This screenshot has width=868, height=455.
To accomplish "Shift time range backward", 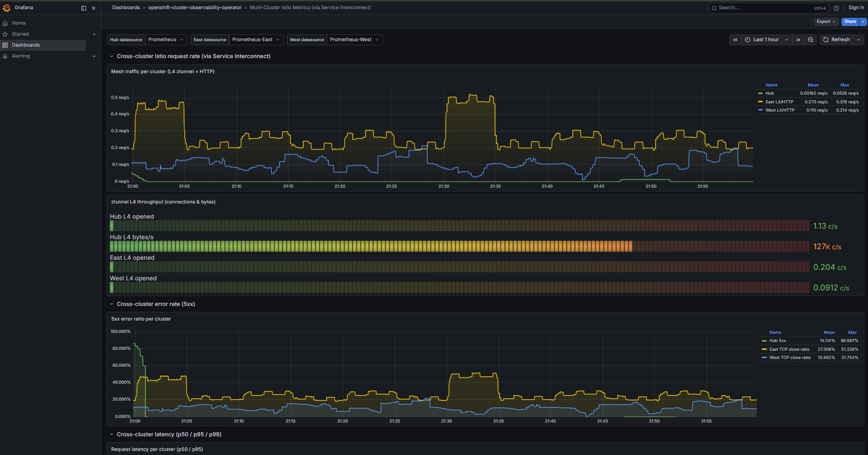I will (x=735, y=40).
